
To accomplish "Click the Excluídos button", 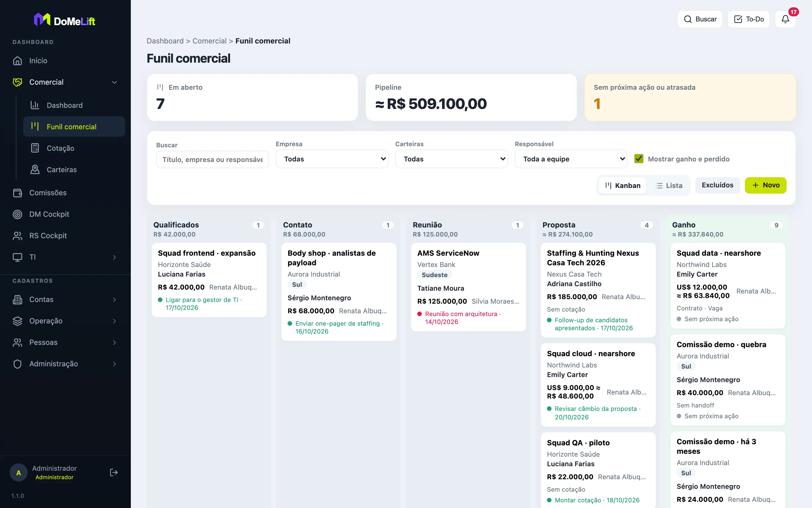I will (x=717, y=185).
